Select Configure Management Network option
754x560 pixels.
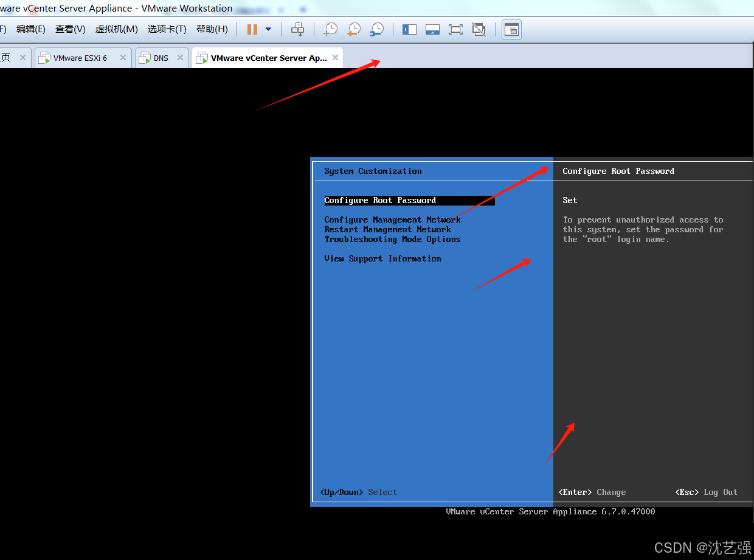tap(392, 220)
